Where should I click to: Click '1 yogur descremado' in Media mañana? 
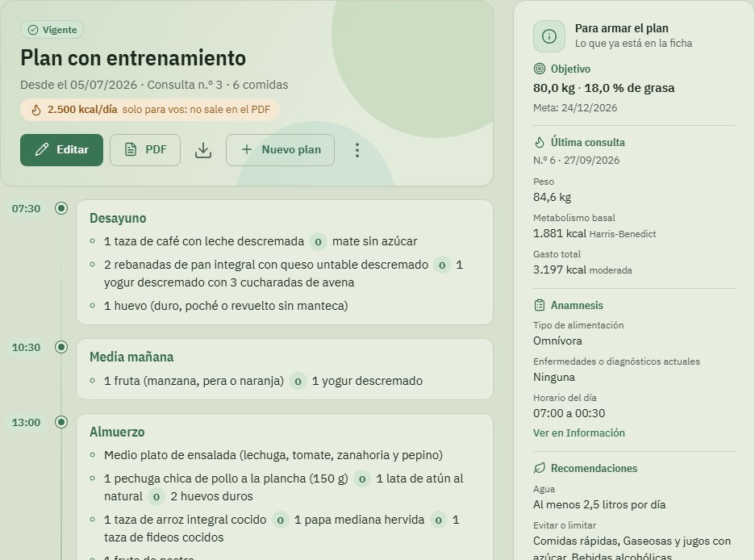(367, 381)
